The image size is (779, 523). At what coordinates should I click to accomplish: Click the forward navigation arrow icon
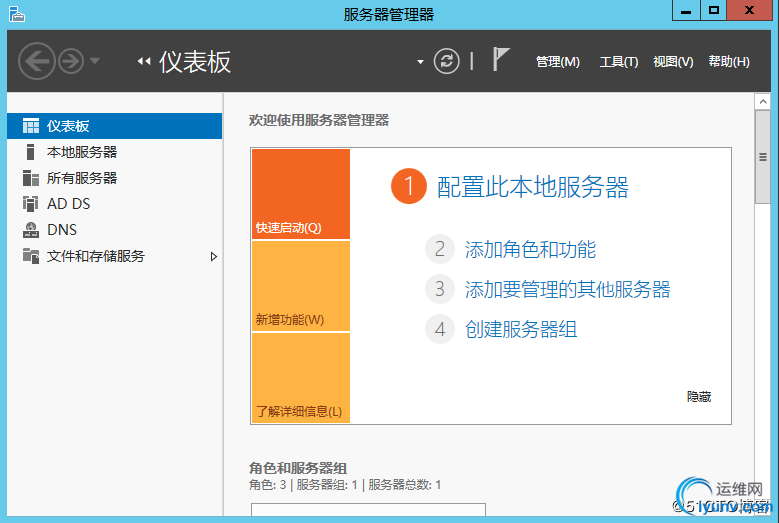[x=71, y=62]
